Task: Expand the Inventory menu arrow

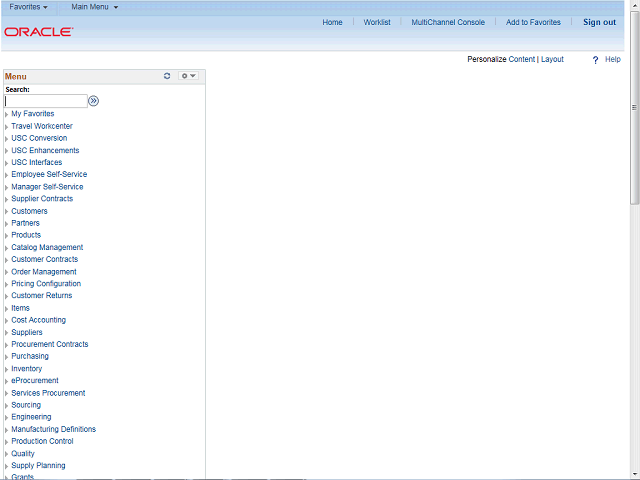Action: tap(7, 369)
